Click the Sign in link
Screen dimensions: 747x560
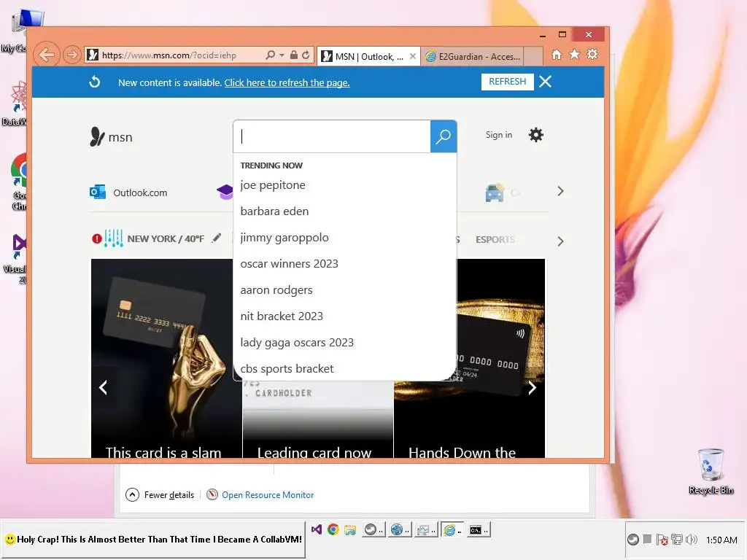(499, 135)
